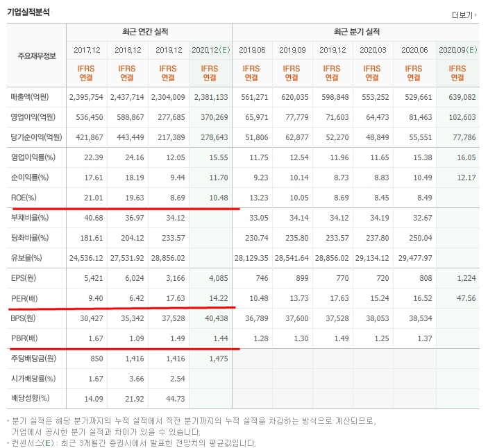
Task: Select the 2020.12(E) estimate column header
Action: (211, 50)
